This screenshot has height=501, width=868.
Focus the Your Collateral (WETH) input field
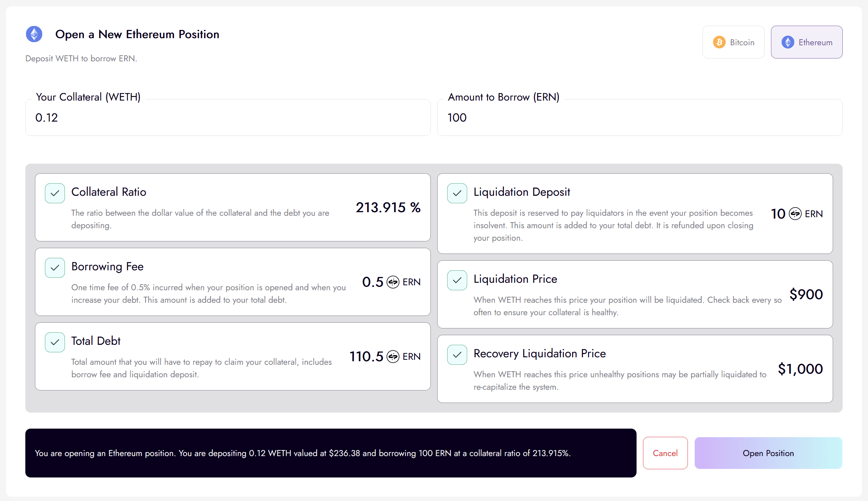[x=228, y=118]
